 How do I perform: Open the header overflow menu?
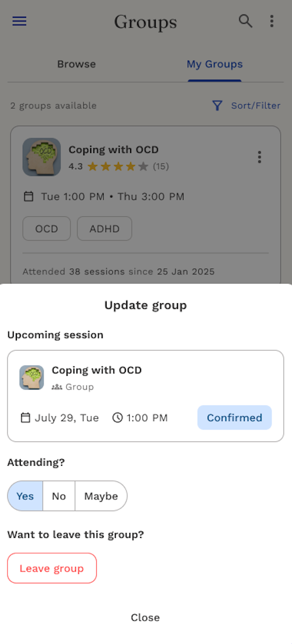coord(272,21)
